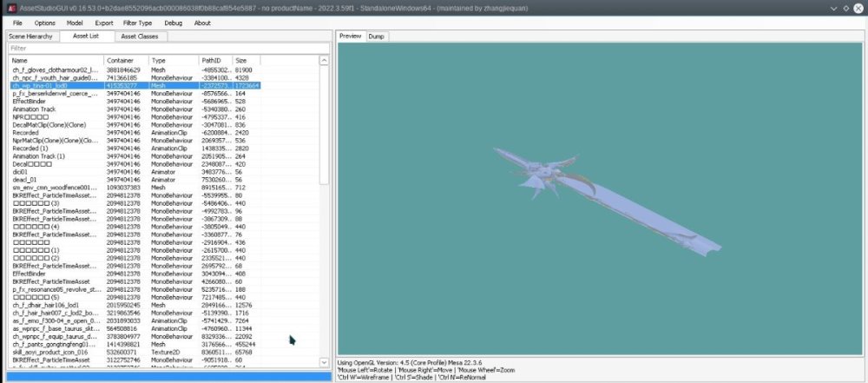Click the scroll up arrow of asset list
Screen dimensions: 868x383
click(x=325, y=61)
